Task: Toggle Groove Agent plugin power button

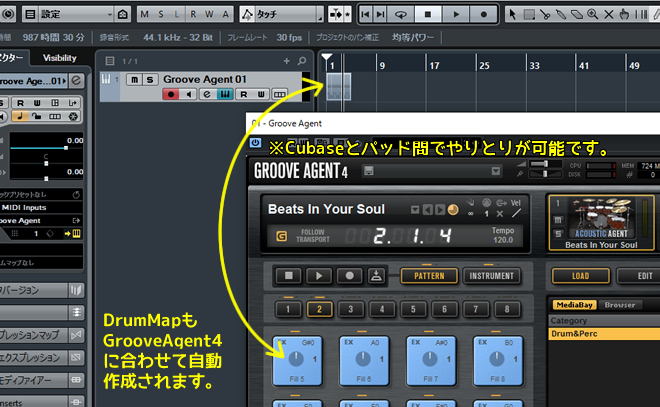Action: [x=255, y=143]
